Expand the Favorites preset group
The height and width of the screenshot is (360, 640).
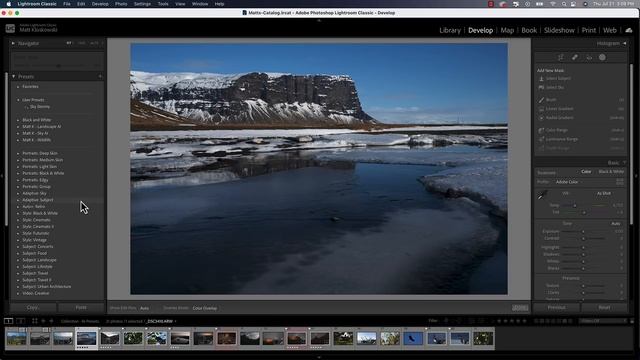pyautogui.click(x=18, y=87)
